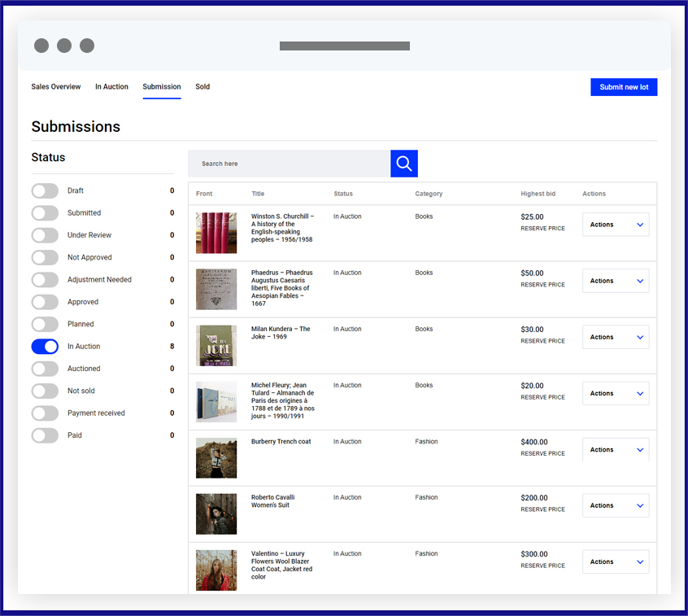Go to the Sold tab
Image resolution: width=688 pixels, height=616 pixels.
[202, 87]
